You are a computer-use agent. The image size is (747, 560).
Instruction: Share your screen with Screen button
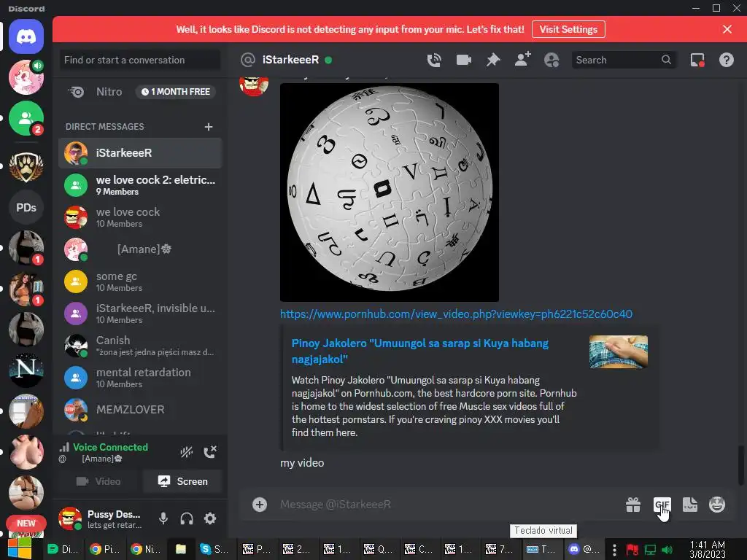coord(182,481)
